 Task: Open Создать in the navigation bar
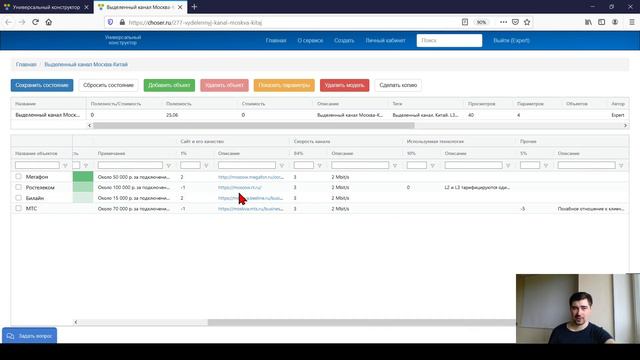pos(344,40)
